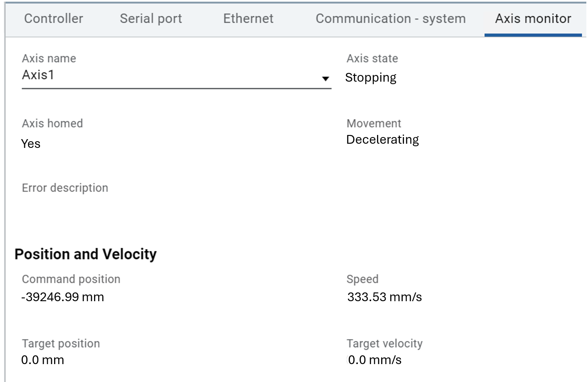Click the Error description label
The width and height of the screenshot is (588, 382).
pos(65,188)
